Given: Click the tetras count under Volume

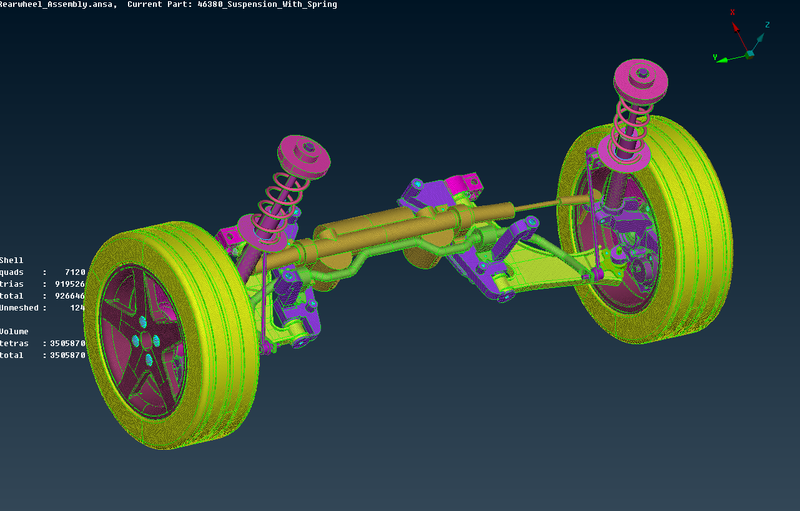Looking at the screenshot, I should coord(71,344).
